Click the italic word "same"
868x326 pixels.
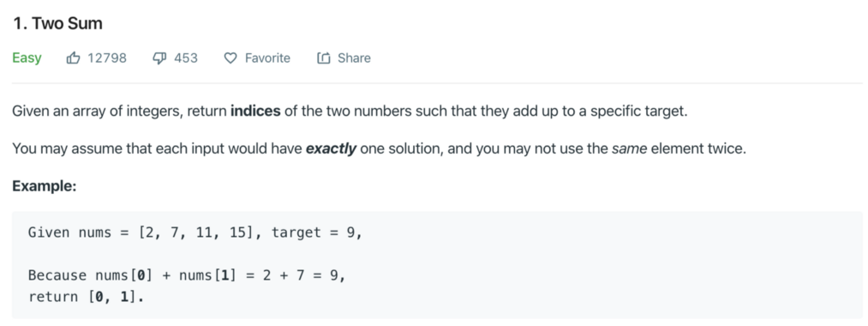click(x=630, y=148)
